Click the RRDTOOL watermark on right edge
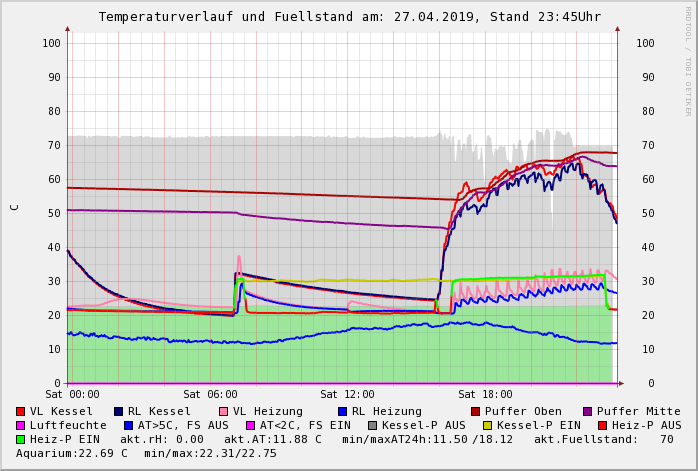Image resolution: width=698 pixels, height=471 pixels. point(688,60)
